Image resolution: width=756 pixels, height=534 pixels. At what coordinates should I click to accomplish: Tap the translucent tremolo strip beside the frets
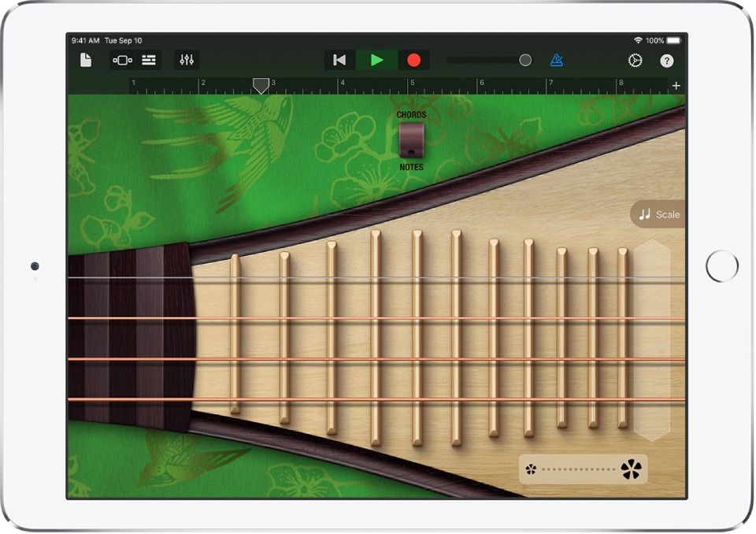point(652,340)
